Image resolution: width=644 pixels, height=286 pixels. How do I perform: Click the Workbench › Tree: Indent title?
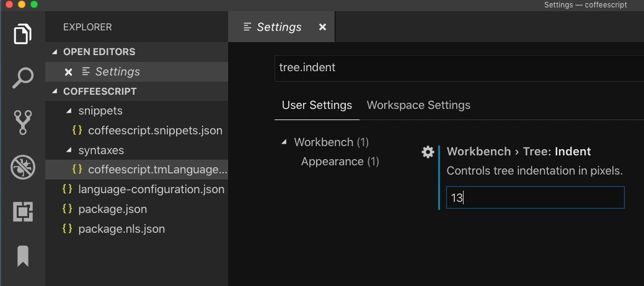519,152
